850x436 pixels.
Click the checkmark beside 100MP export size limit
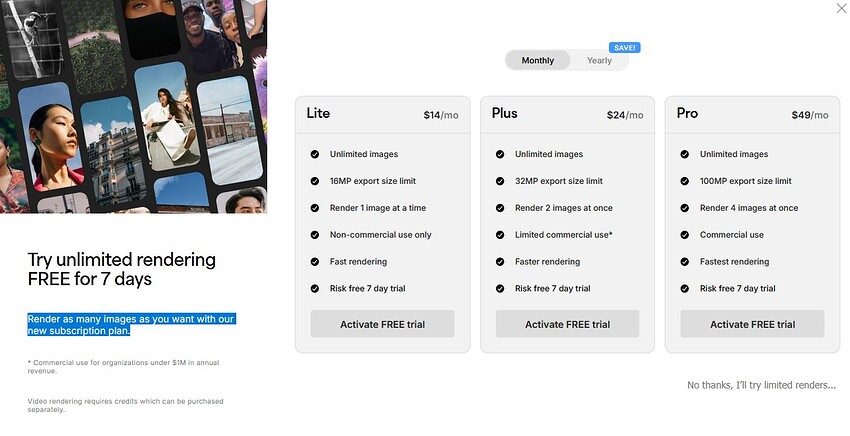[685, 181]
